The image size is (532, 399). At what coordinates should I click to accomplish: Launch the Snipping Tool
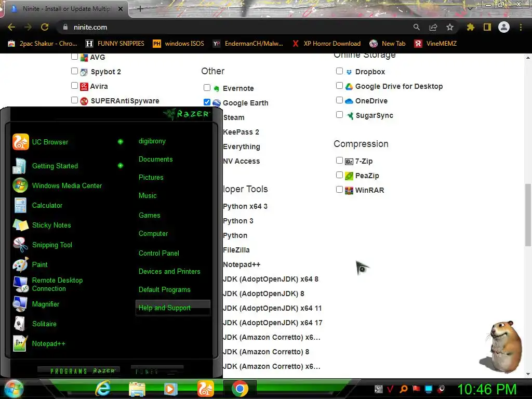click(43, 245)
